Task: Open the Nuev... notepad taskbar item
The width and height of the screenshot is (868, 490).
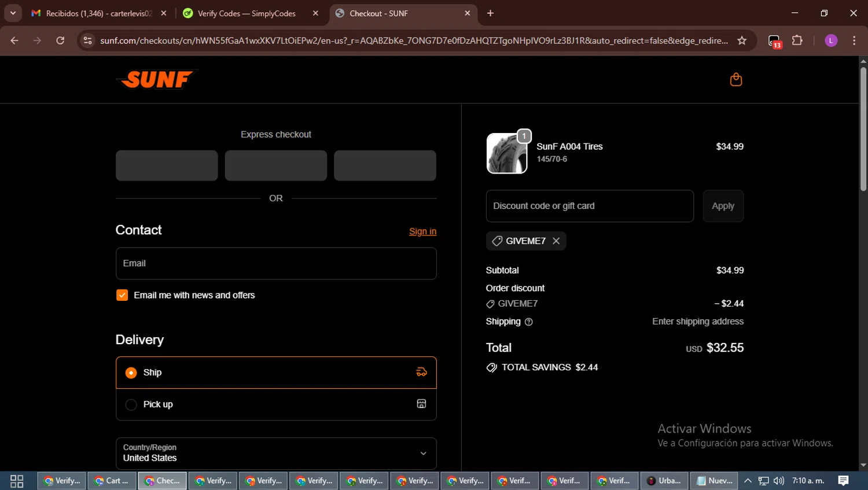Action: pyautogui.click(x=714, y=481)
